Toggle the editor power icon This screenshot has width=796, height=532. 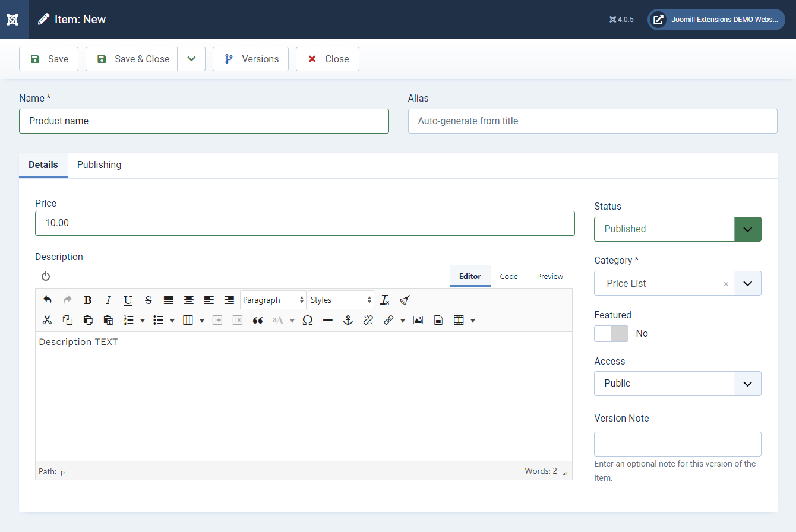(46, 277)
